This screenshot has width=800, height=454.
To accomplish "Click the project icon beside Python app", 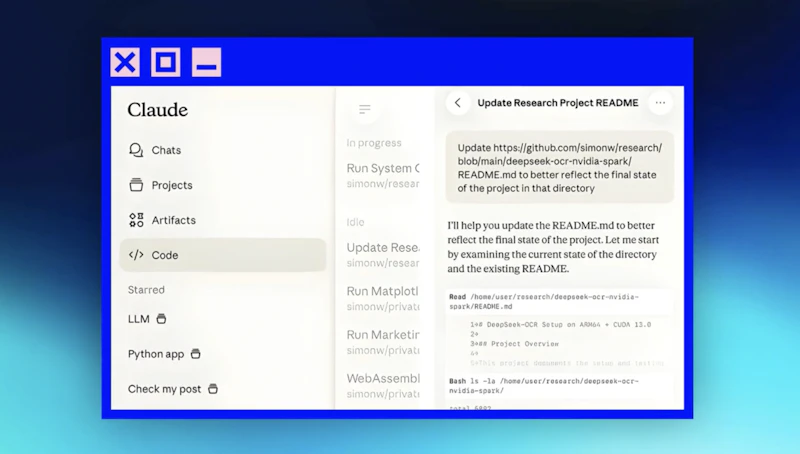I will coord(195,354).
